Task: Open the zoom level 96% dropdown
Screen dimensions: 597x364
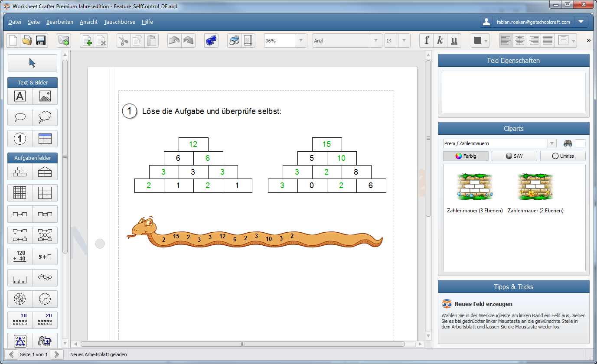Action: pyautogui.click(x=301, y=41)
